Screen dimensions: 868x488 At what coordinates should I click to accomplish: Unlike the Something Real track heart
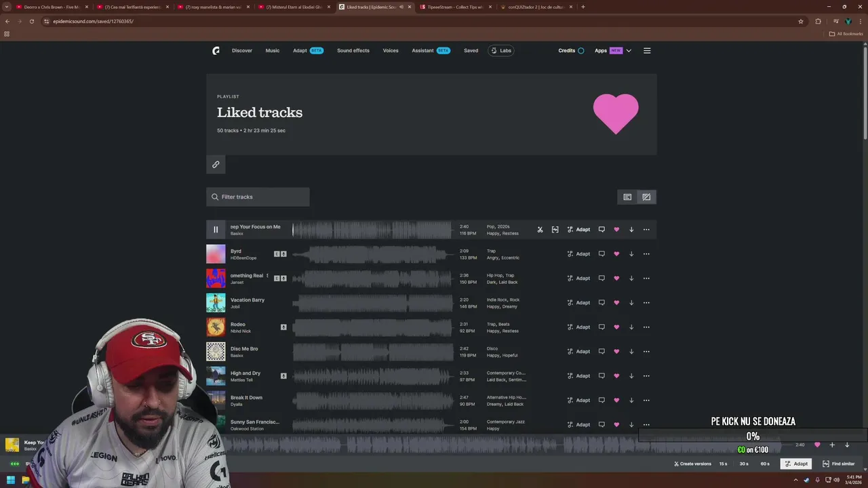point(616,279)
